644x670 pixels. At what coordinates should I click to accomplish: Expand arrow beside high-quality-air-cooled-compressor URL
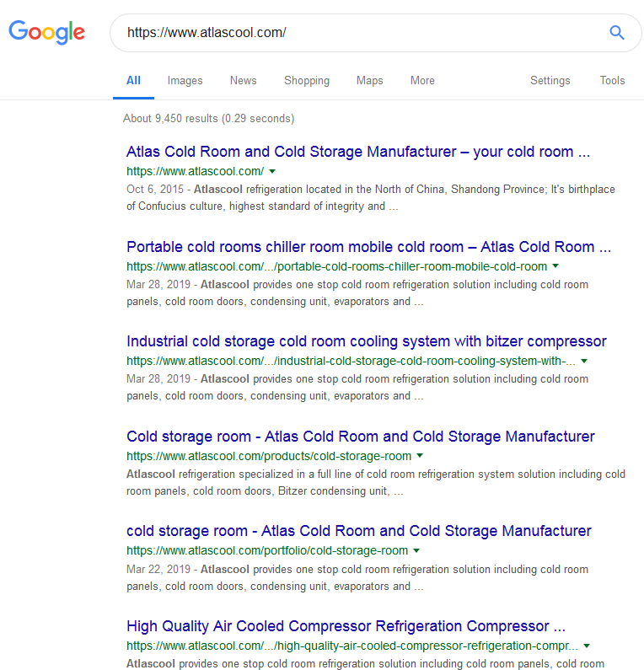[587, 646]
